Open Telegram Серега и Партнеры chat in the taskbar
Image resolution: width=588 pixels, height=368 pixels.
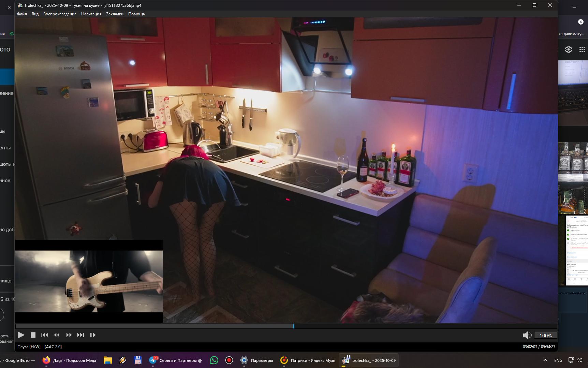(176, 360)
